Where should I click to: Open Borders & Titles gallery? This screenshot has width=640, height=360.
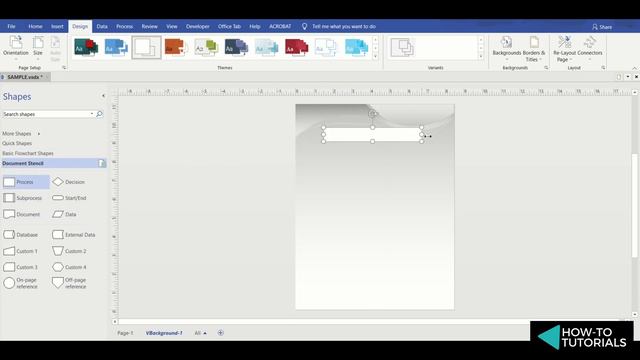click(534, 48)
